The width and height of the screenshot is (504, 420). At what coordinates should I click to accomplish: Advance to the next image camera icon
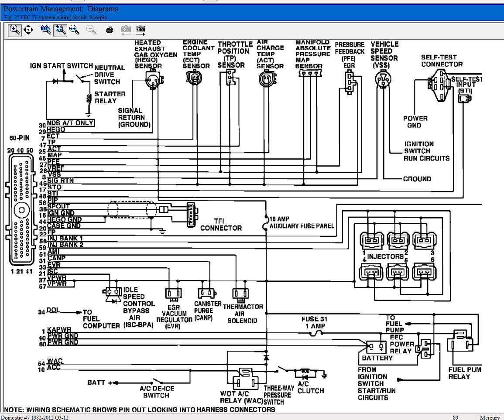pos(141,30)
